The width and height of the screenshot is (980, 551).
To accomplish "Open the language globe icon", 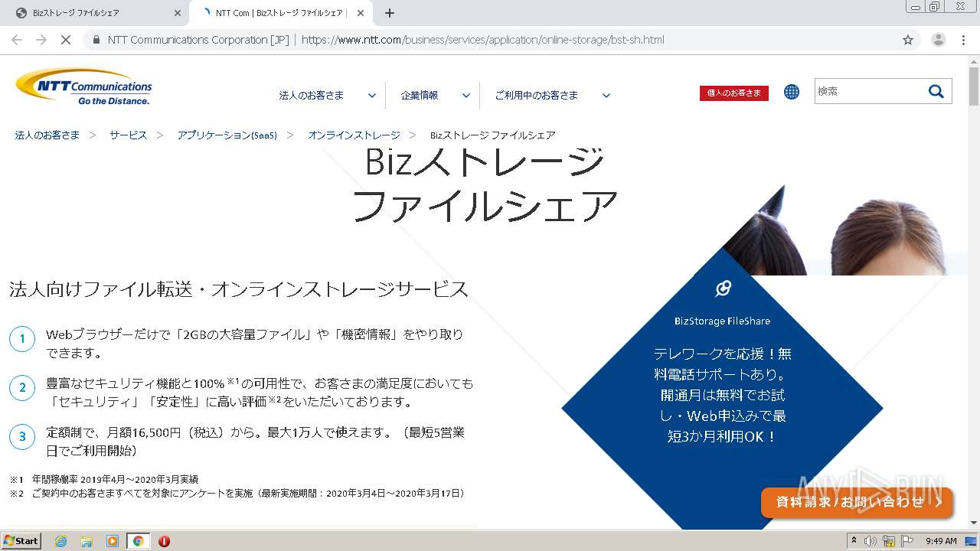I will pyautogui.click(x=792, y=92).
